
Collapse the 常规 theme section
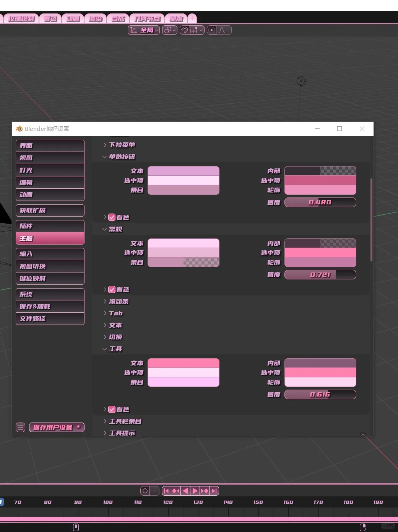point(112,229)
